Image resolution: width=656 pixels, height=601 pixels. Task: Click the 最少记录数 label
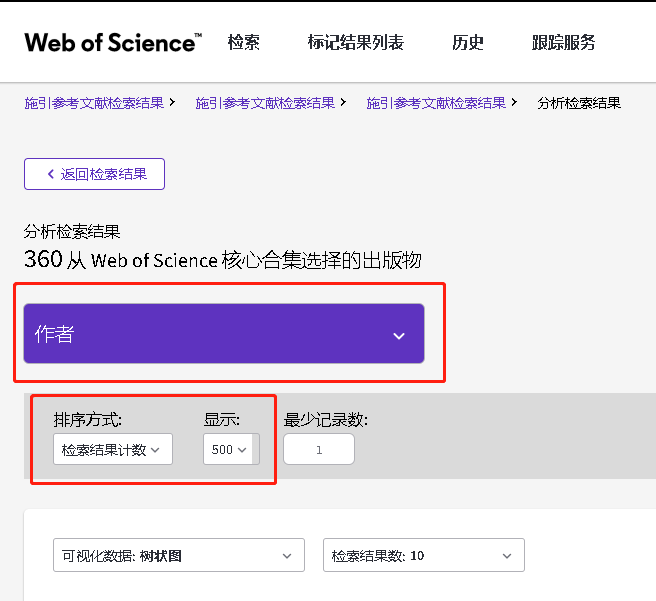tap(326, 420)
